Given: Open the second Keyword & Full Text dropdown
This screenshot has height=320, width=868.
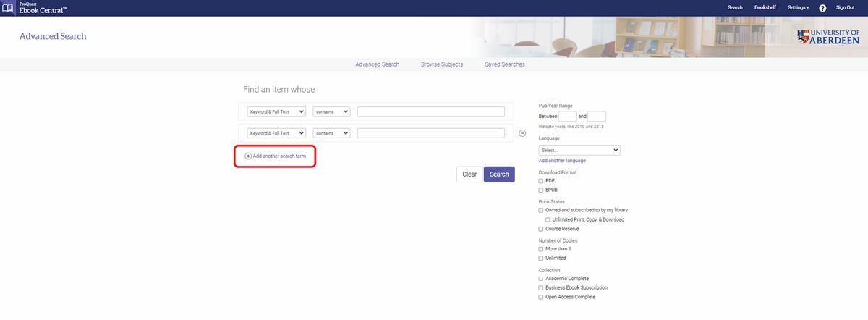Looking at the screenshot, I should [x=276, y=133].
